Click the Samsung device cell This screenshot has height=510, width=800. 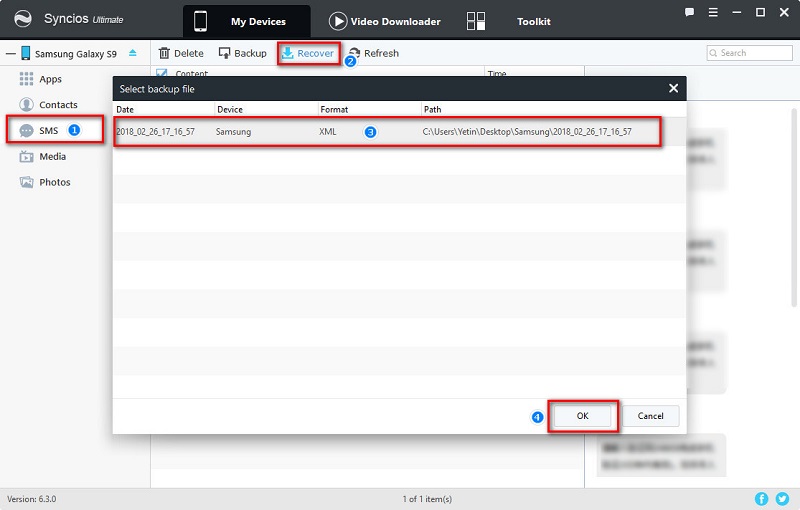(x=233, y=132)
